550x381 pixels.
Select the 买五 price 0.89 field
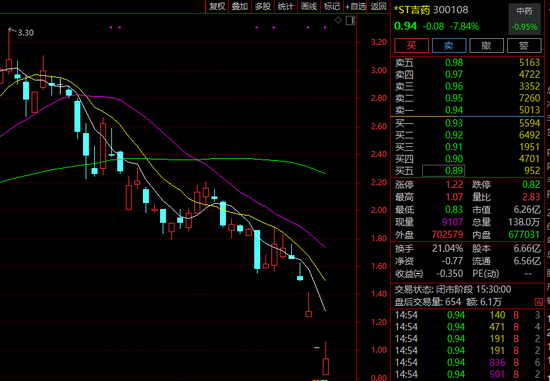pyautogui.click(x=443, y=171)
